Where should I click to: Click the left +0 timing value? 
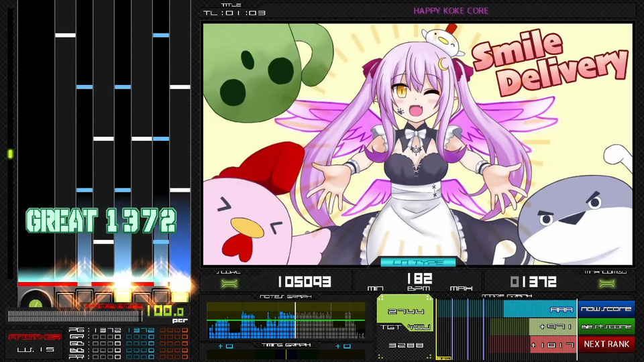tap(225, 347)
